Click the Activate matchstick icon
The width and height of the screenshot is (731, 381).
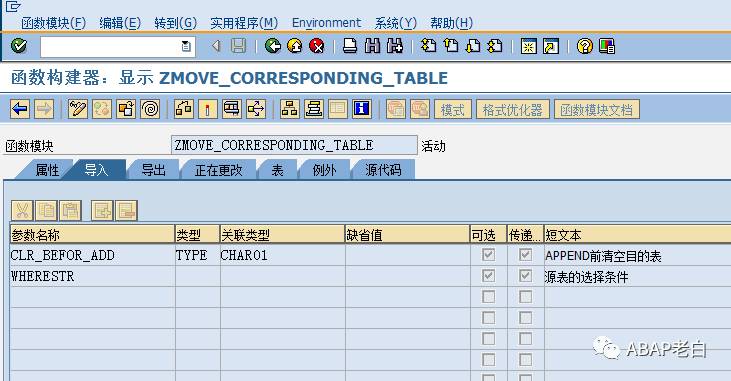(x=207, y=109)
